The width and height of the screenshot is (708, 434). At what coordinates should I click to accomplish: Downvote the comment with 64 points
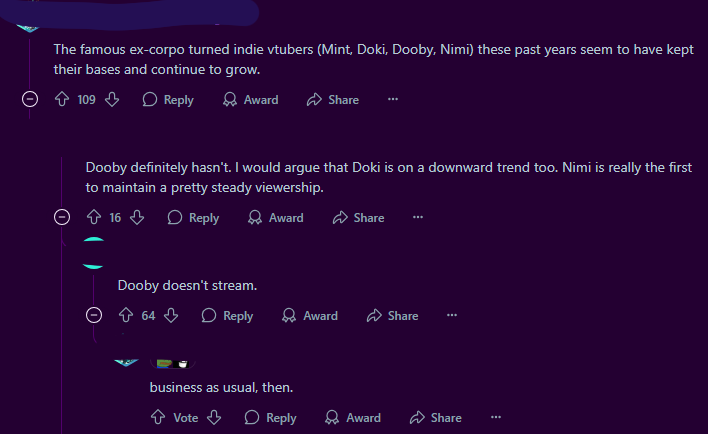point(171,316)
